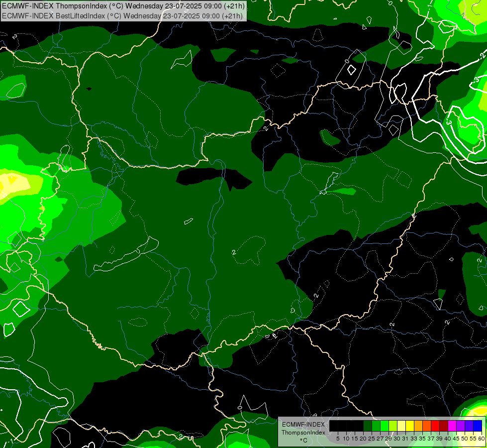This screenshot has width=487, height=448.
Task: Click the legend value 29
Action: point(389,439)
